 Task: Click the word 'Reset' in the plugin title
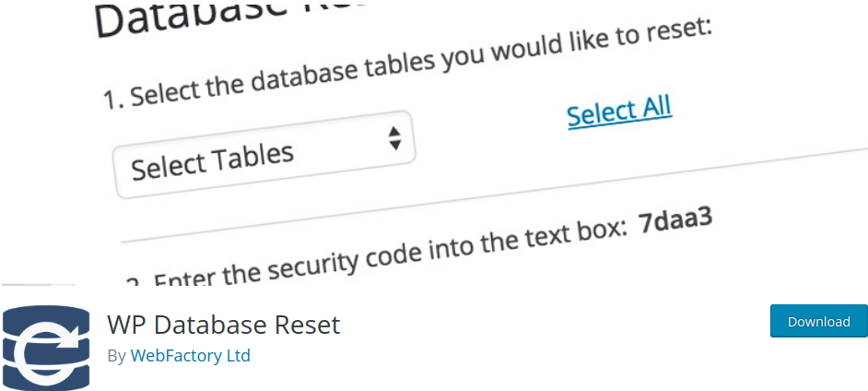click(x=308, y=325)
